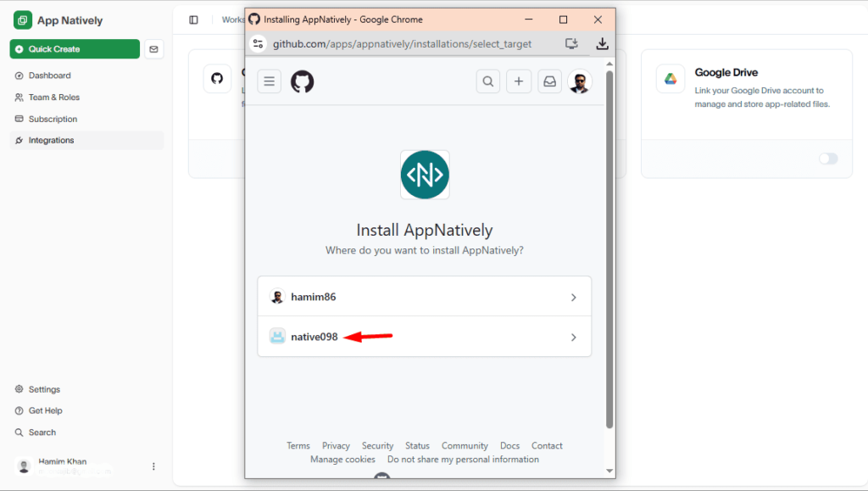This screenshot has width=868, height=491.
Task: Click Manage cookies in the footer
Action: coord(342,460)
